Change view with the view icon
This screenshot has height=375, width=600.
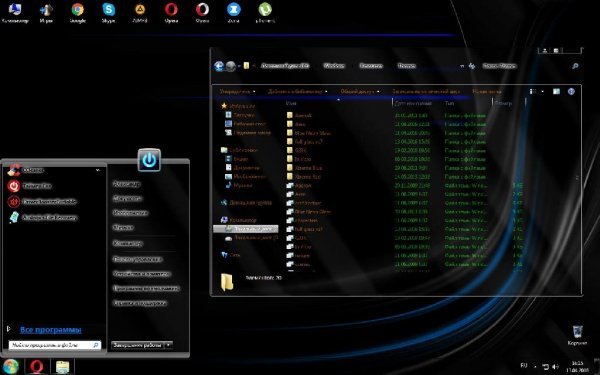click(533, 91)
